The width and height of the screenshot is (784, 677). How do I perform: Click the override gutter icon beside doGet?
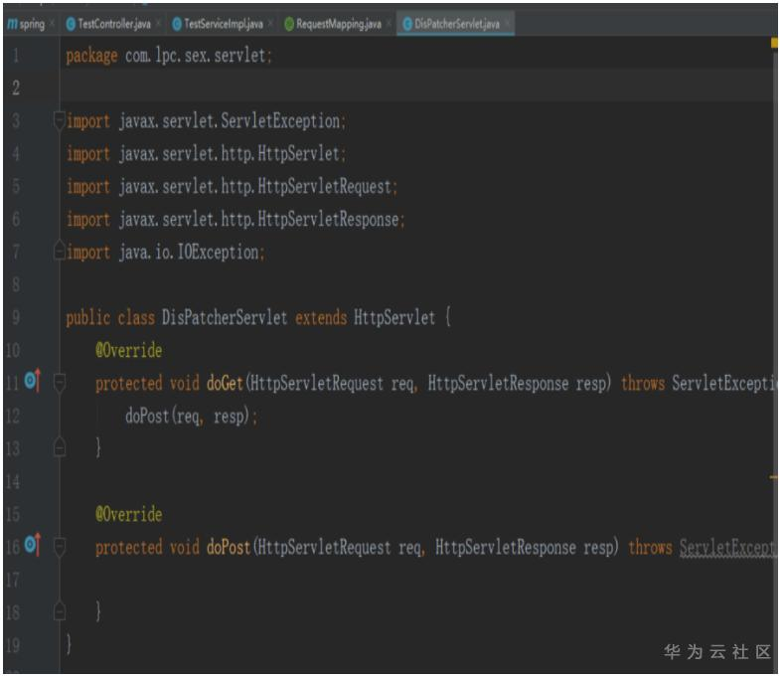pos(33,382)
